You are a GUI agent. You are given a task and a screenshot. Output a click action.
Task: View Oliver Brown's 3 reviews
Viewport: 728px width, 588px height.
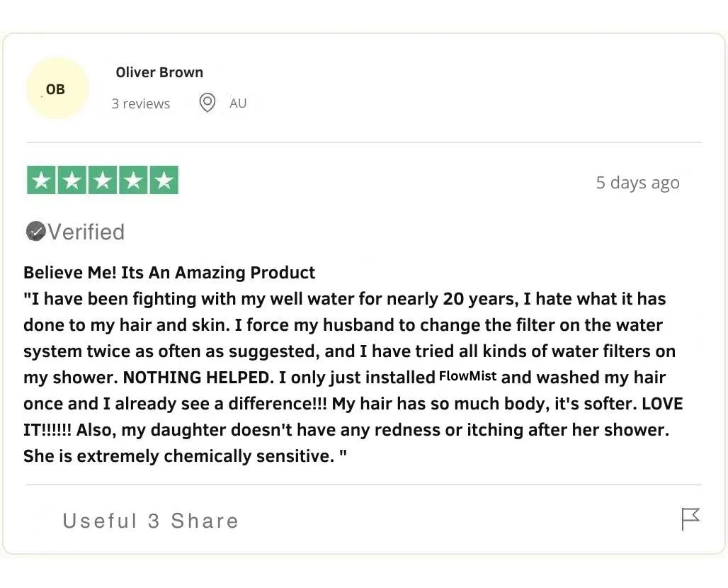click(x=140, y=103)
